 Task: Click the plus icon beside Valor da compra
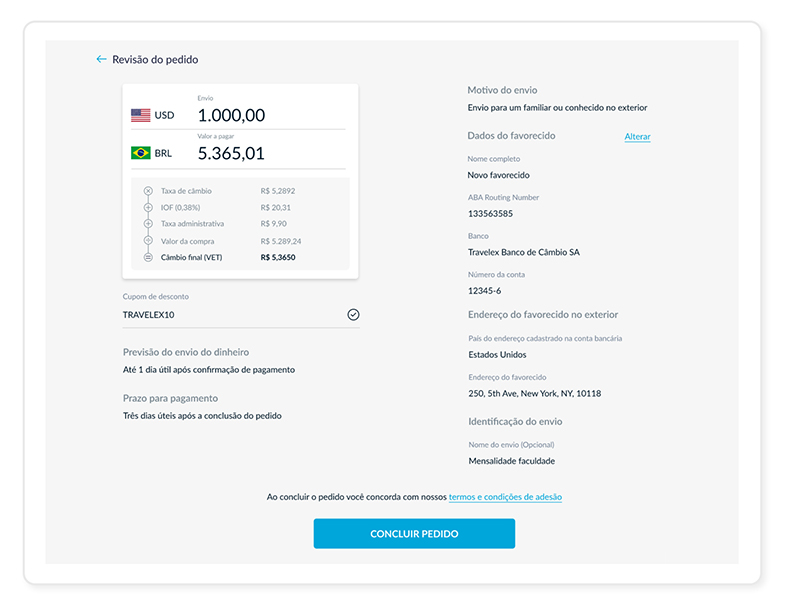pyautogui.click(x=148, y=241)
